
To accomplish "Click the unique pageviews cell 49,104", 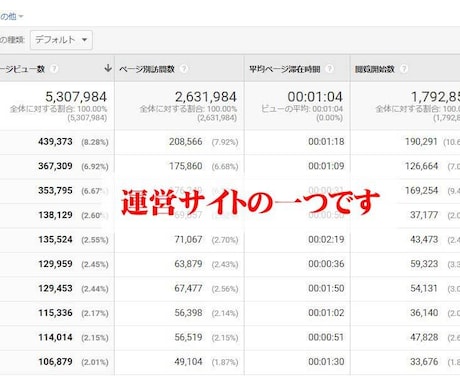I will (x=188, y=362).
